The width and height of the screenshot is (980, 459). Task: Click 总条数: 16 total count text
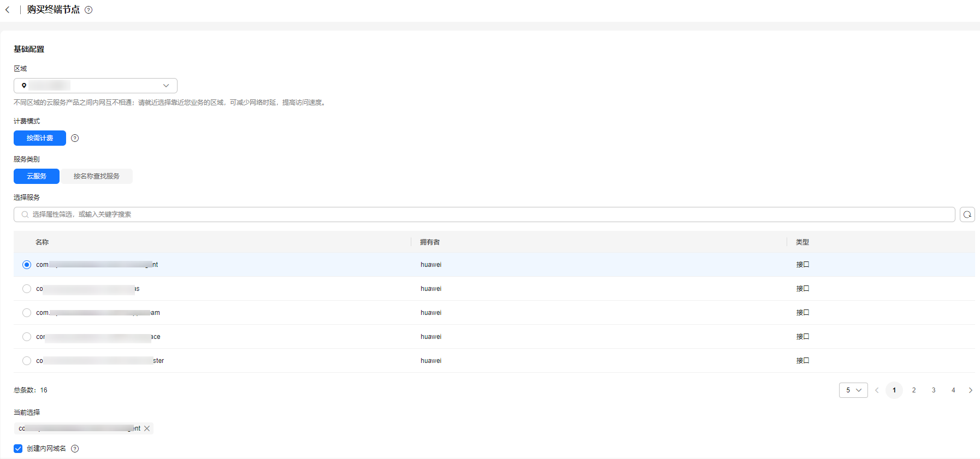[31, 390]
